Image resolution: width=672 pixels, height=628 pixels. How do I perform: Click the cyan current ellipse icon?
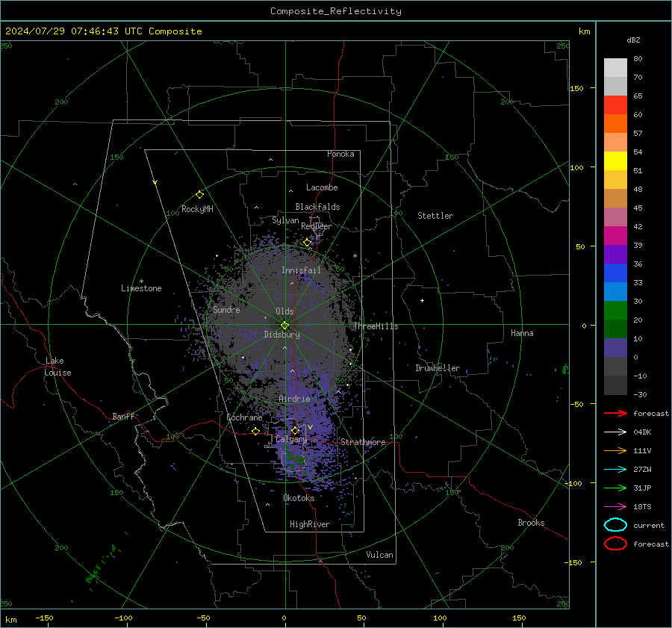(615, 525)
